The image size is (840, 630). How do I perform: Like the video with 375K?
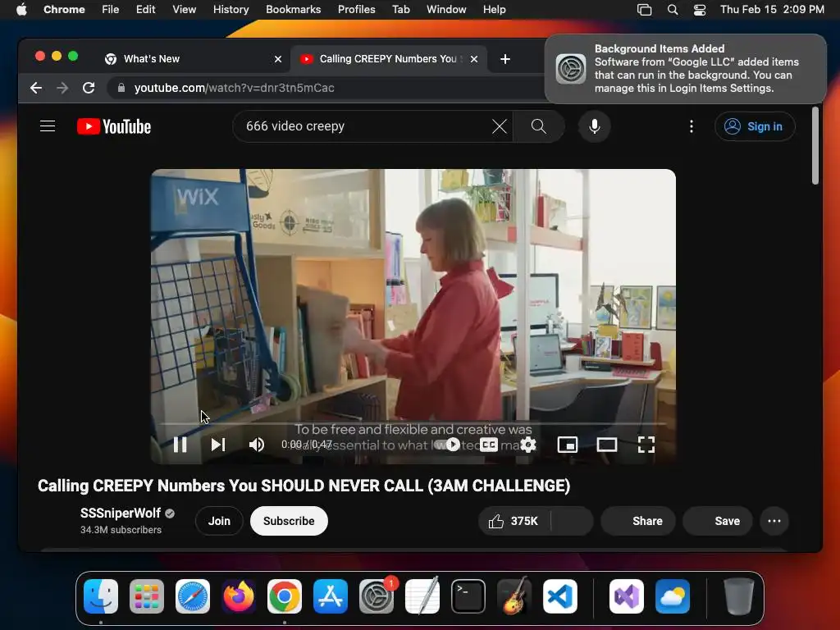click(514, 521)
